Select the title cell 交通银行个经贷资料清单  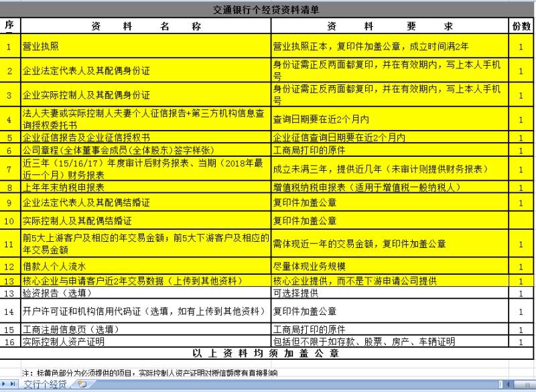click(266, 9)
